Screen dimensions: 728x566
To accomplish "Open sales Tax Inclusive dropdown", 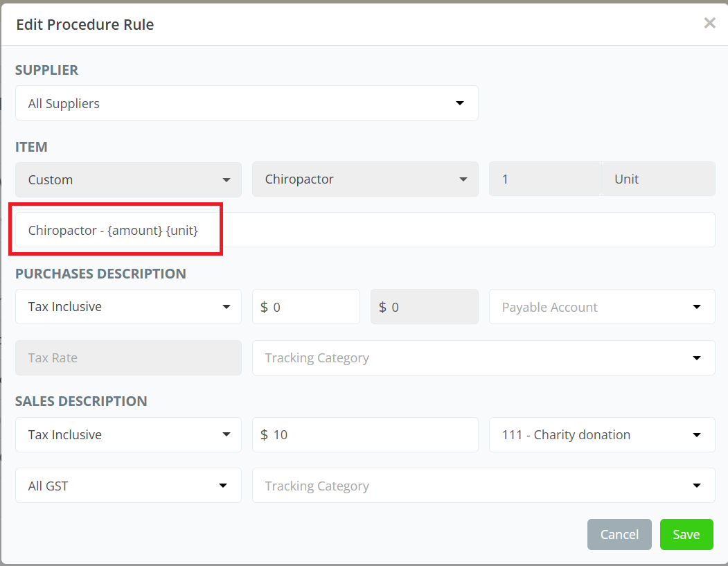I will (128, 435).
